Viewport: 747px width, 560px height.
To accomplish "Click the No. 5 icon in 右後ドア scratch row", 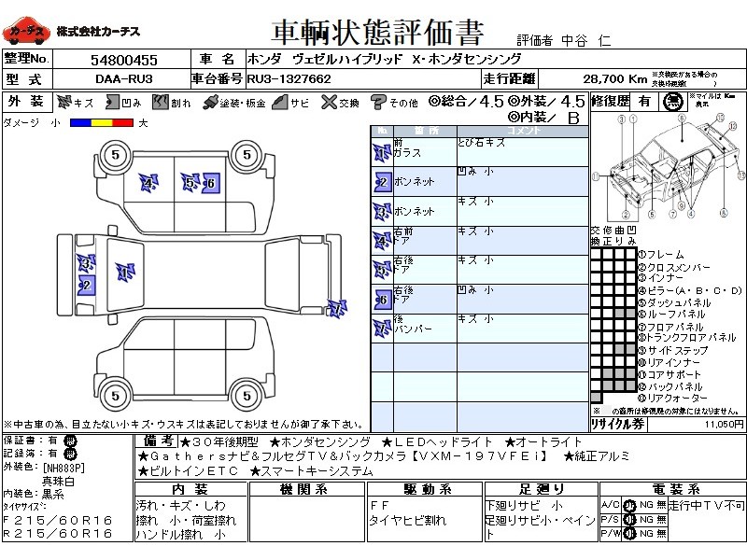I will click(382, 270).
